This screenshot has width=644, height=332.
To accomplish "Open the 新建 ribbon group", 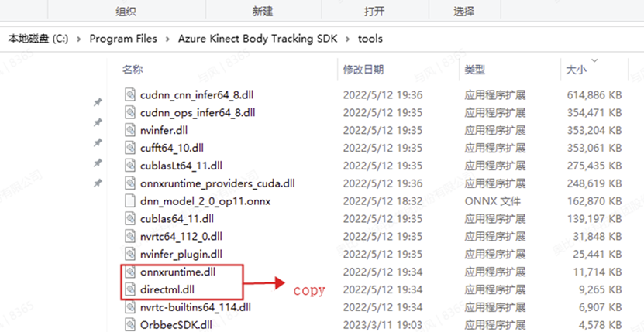I will tap(263, 12).
